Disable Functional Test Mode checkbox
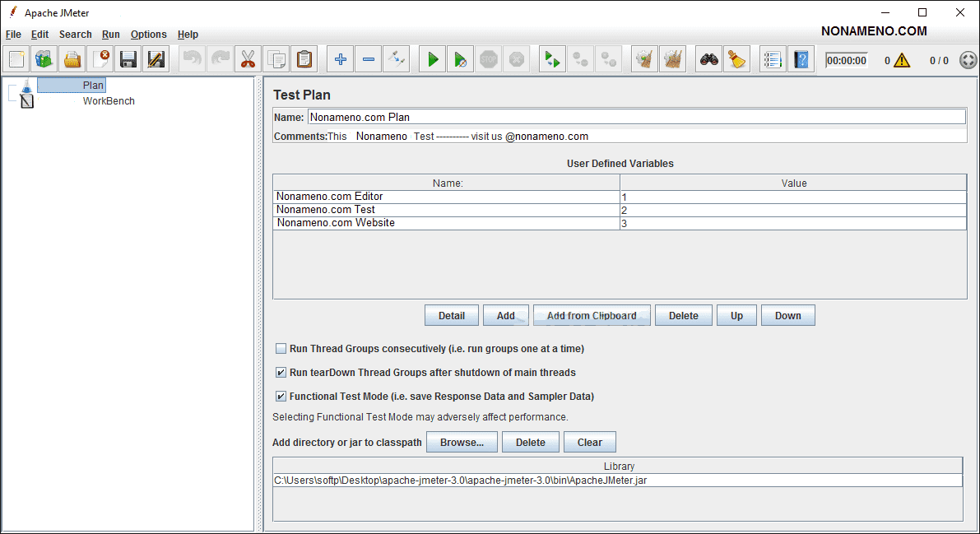The width and height of the screenshot is (980, 534). coord(281,397)
